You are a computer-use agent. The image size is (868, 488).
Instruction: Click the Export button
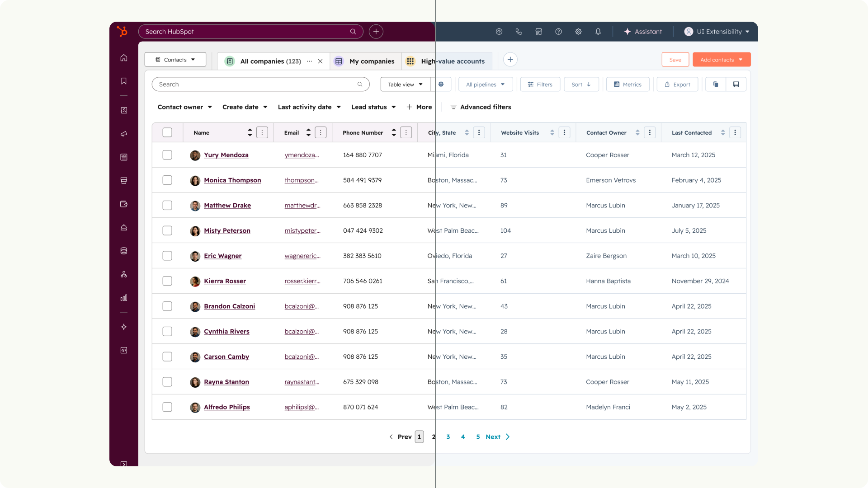(x=677, y=84)
